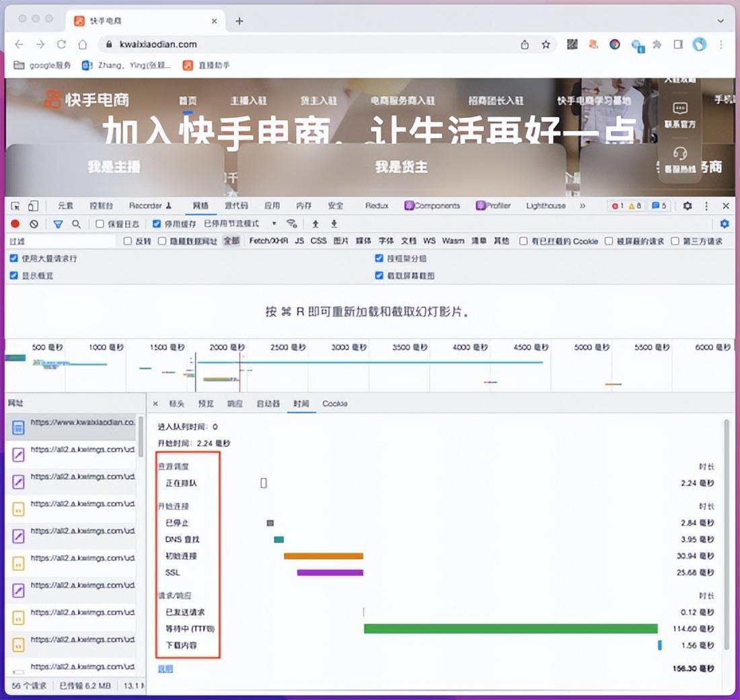Export HAR file with download arrow
Screen dimensions: 740x700
334,224
